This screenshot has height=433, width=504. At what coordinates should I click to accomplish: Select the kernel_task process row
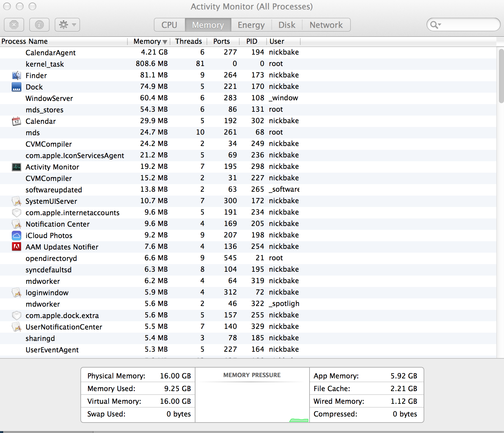click(248, 64)
